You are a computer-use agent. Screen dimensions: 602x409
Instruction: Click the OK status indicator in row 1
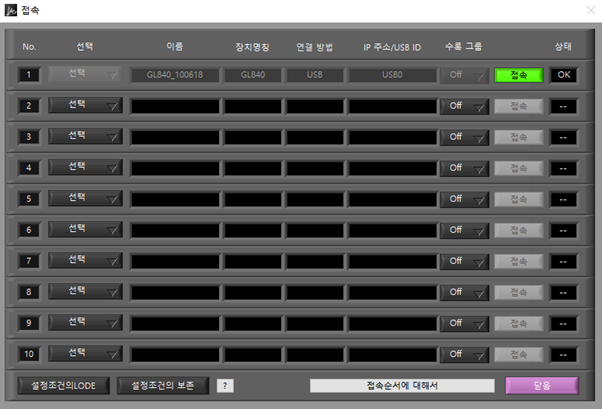tap(563, 75)
